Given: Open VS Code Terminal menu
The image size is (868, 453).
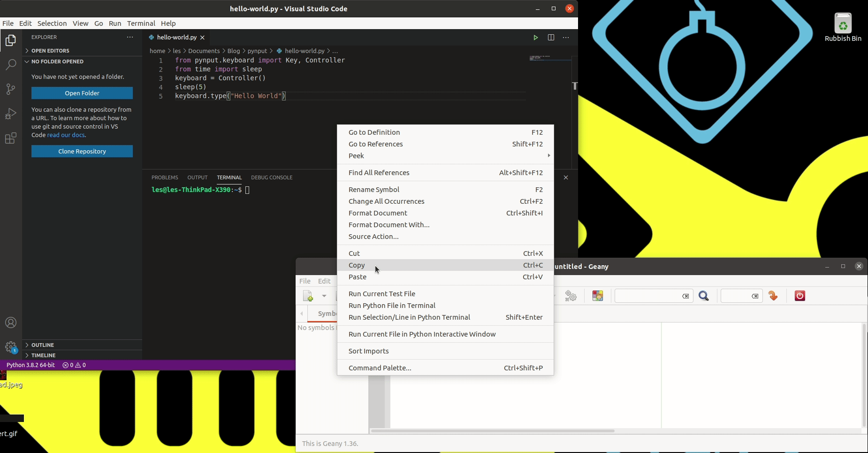Looking at the screenshot, I should pyautogui.click(x=141, y=23).
